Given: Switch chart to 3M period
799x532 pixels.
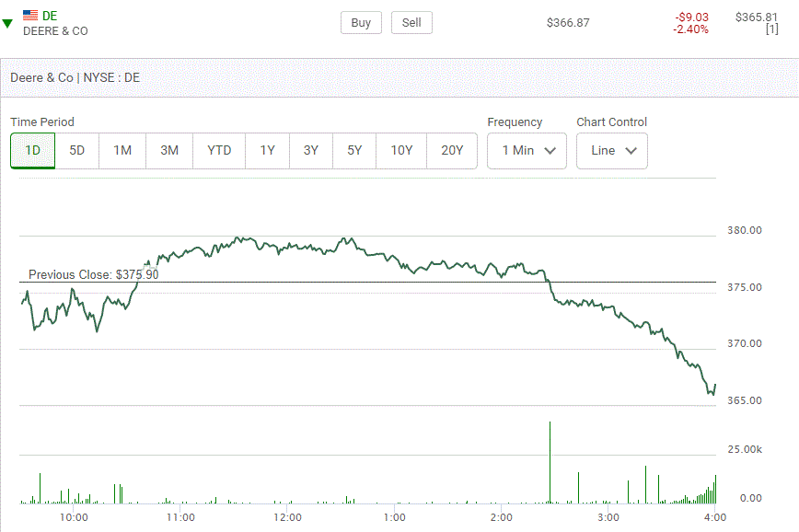Looking at the screenshot, I should click(x=169, y=150).
